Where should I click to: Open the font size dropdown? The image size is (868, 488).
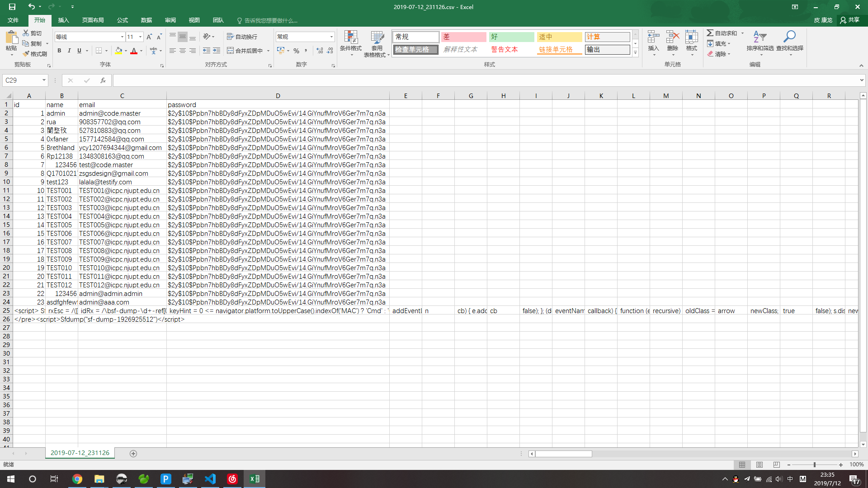point(141,37)
